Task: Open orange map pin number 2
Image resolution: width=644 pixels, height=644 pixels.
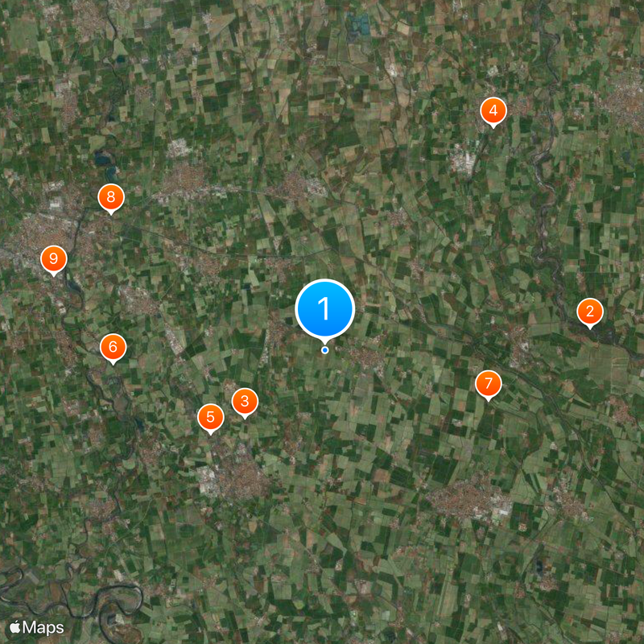Action: [x=590, y=312]
